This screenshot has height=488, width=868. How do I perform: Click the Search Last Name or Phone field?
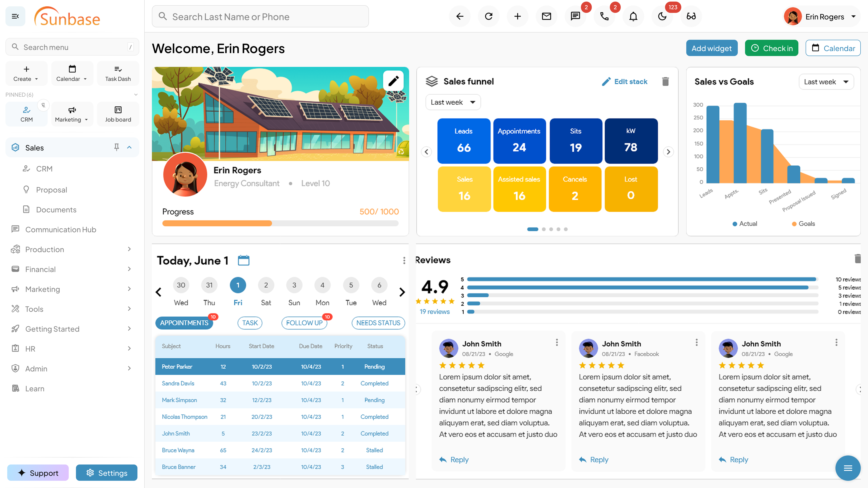[x=260, y=16]
